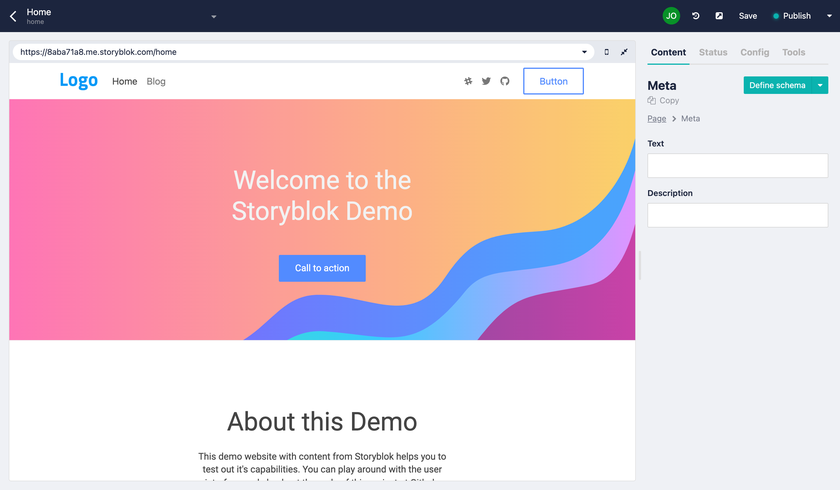This screenshot has height=490, width=840.
Task: Click the Call to action button
Action: click(322, 268)
